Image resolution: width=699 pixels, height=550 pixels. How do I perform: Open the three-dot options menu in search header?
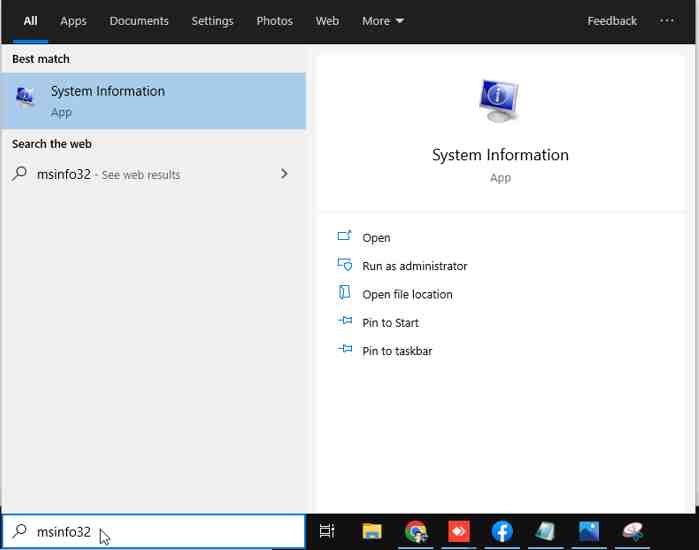click(x=667, y=21)
